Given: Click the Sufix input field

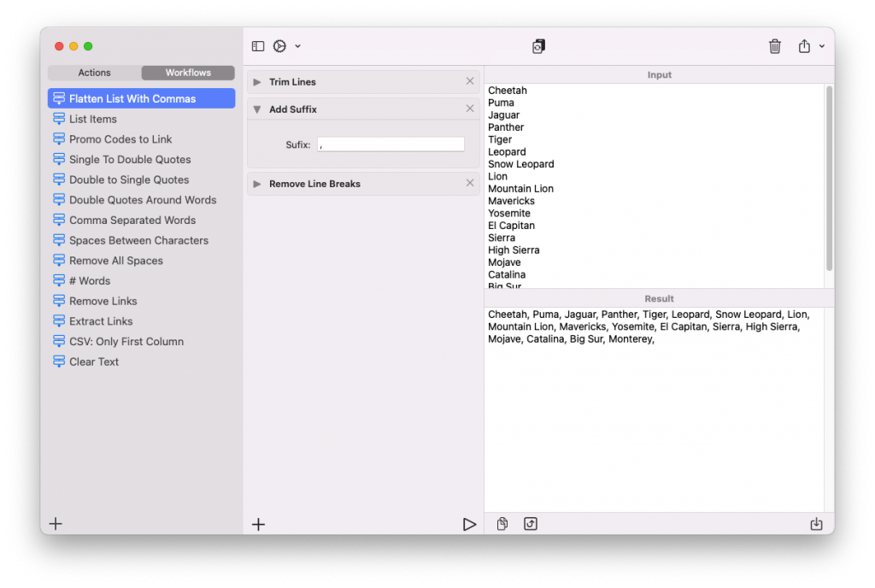Looking at the screenshot, I should coord(391,144).
